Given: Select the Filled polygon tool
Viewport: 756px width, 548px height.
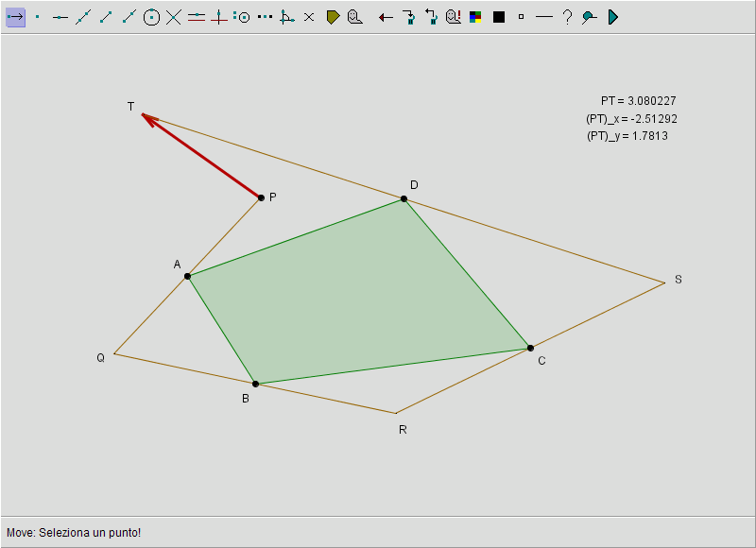Looking at the screenshot, I should [x=334, y=17].
